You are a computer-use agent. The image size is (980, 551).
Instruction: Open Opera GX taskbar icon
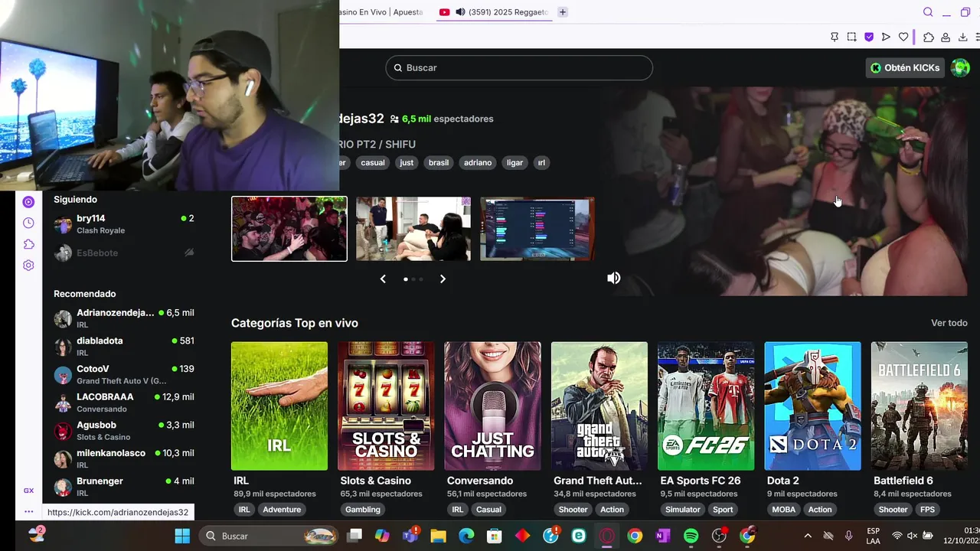(x=607, y=536)
